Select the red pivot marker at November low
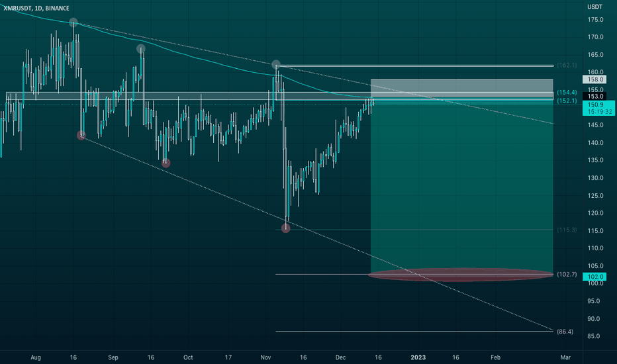The image size is (617, 364). point(286,228)
